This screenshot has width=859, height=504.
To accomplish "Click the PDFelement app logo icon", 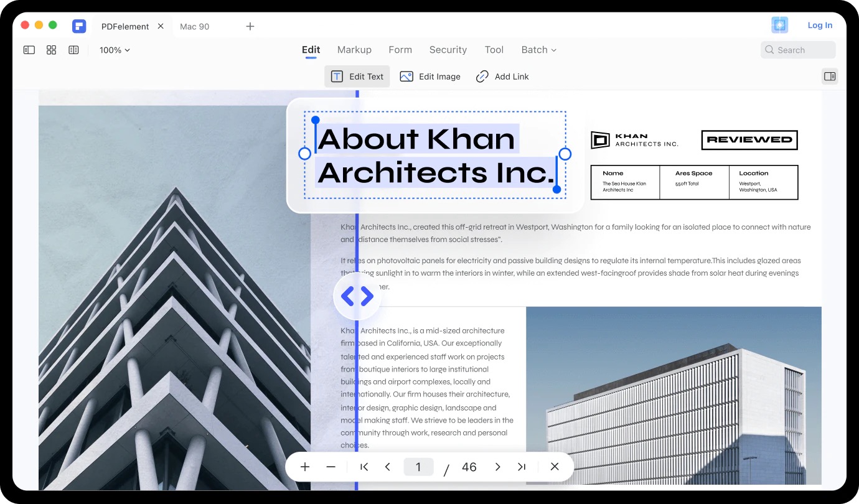I will [x=78, y=26].
